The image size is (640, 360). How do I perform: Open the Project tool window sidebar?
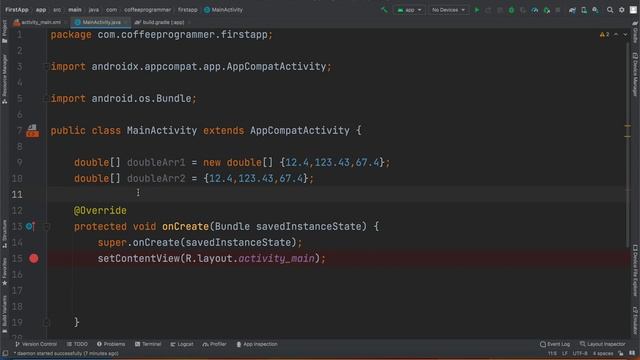click(4, 31)
